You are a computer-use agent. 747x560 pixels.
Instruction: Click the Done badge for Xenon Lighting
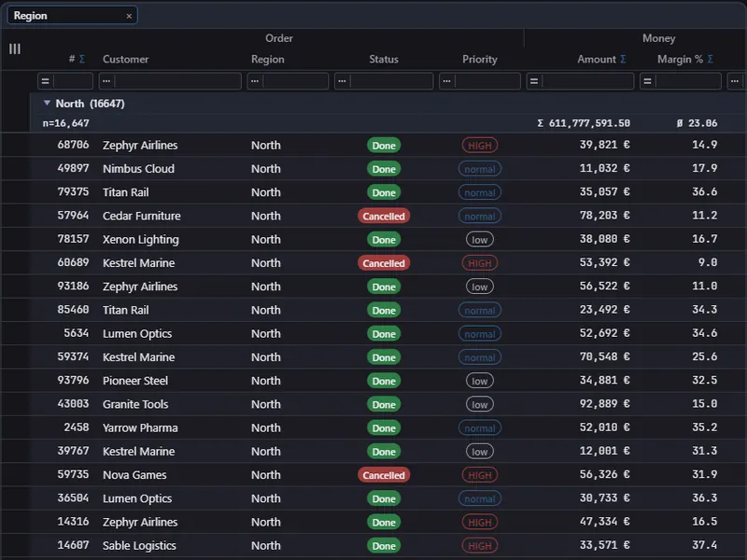(x=384, y=240)
